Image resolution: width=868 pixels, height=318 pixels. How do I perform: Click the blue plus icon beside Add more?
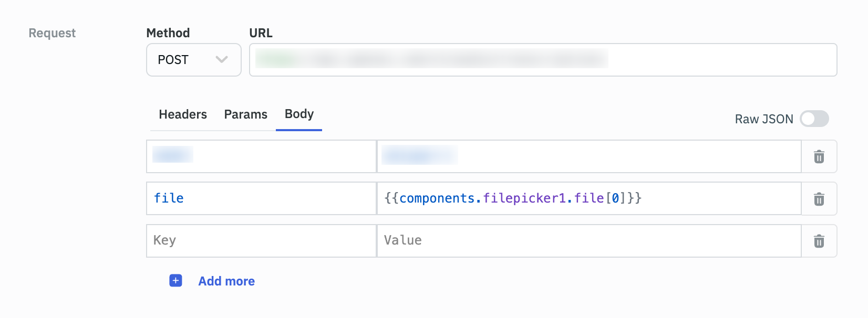pyautogui.click(x=175, y=281)
